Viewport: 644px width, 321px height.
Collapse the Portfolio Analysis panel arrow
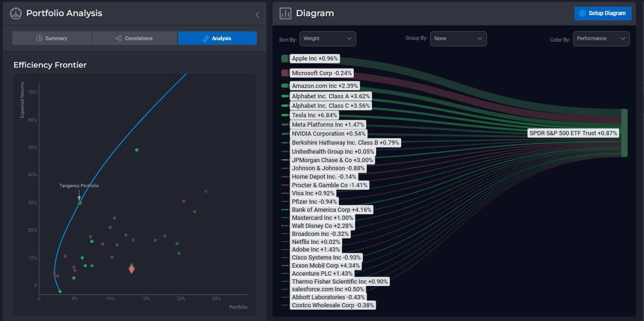257,15
